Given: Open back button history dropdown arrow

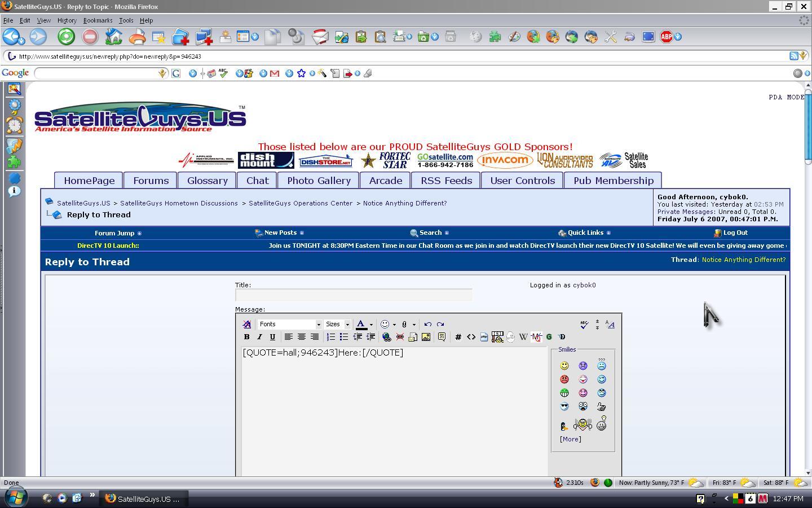Looking at the screenshot, I should point(22,41).
